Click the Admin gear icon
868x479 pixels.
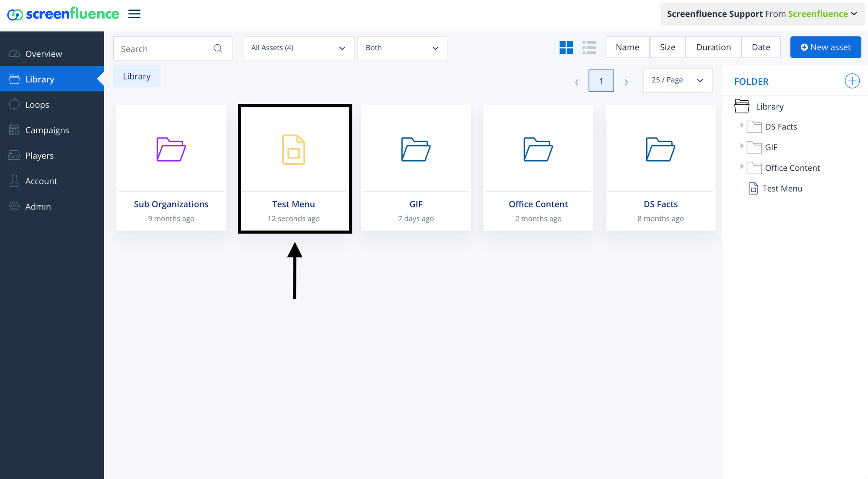click(x=14, y=206)
